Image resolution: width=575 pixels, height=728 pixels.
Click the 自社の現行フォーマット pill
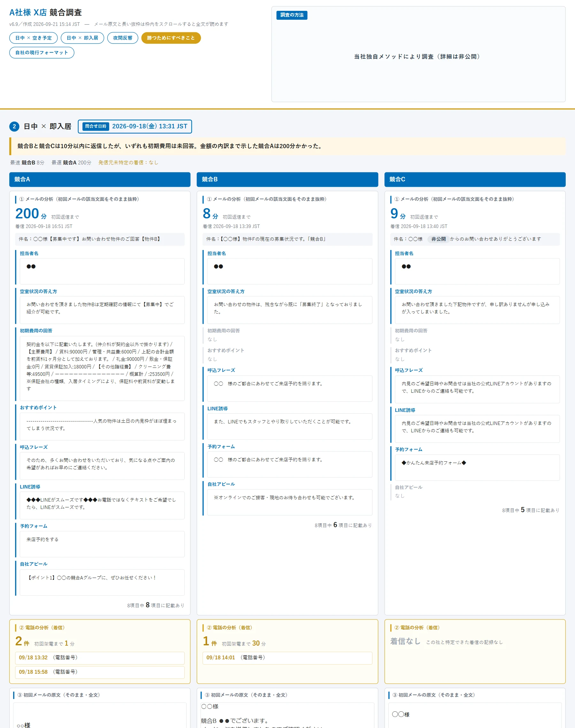coord(42,52)
